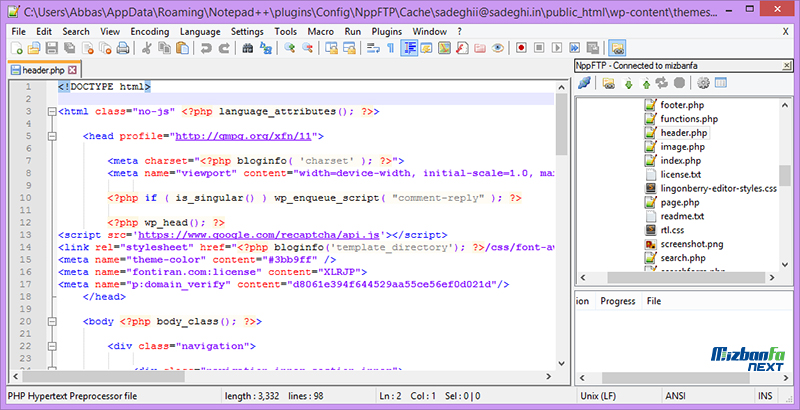
Task: Click the Paste clipboard icon
Action: [x=182, y=48]
